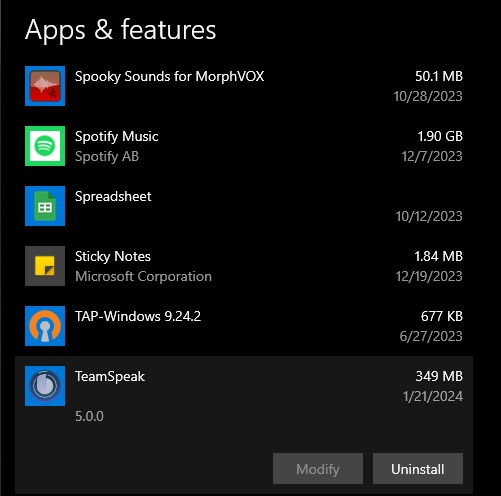The image size is (501, 496).
Task: Click the Apps & features heading
Action: pyautogui.click(x=121, y=30)
